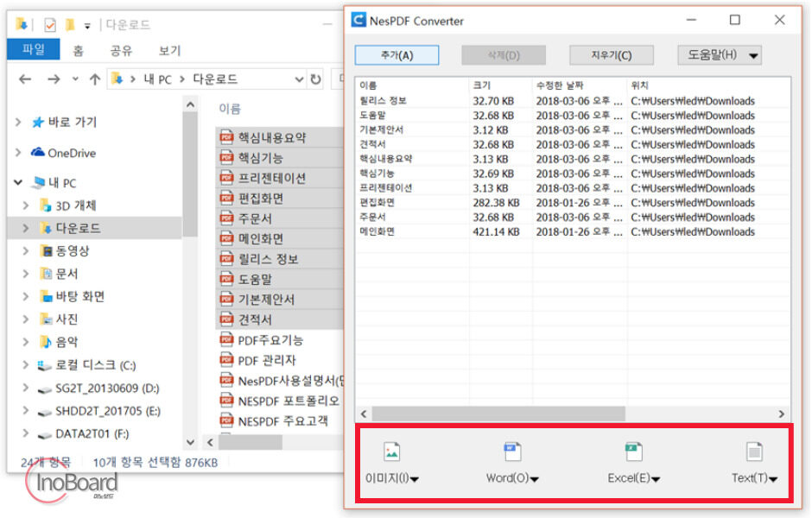Select the 메인화면 PDF file icon in Explorer

tap(226, 238)
